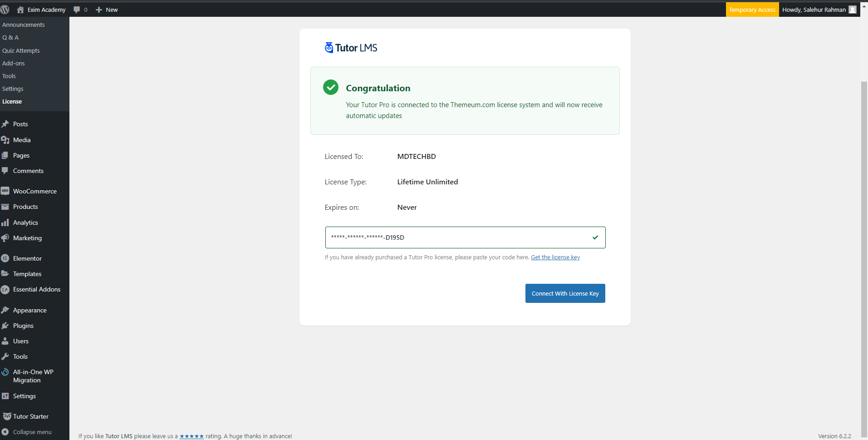Click the green check inside license field
868x440 pixels.
(x=595, y=237)
